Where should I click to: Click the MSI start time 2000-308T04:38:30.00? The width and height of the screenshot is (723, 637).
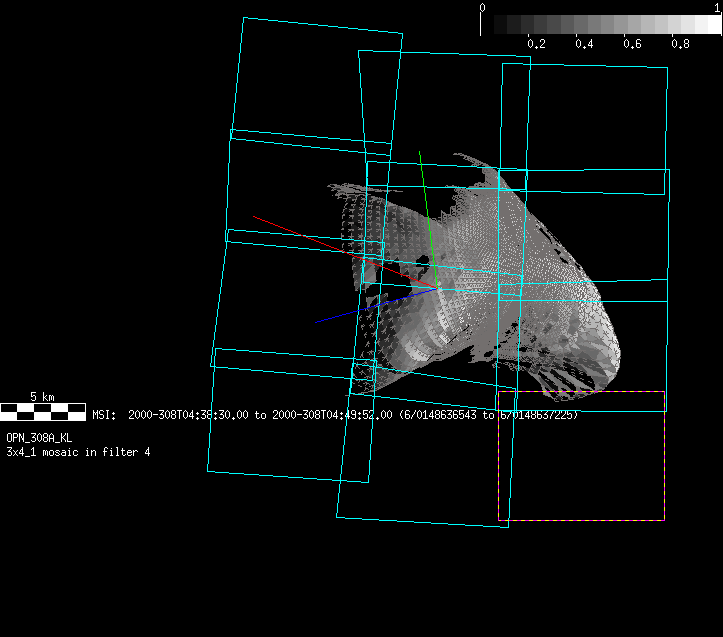pos(189,415)
